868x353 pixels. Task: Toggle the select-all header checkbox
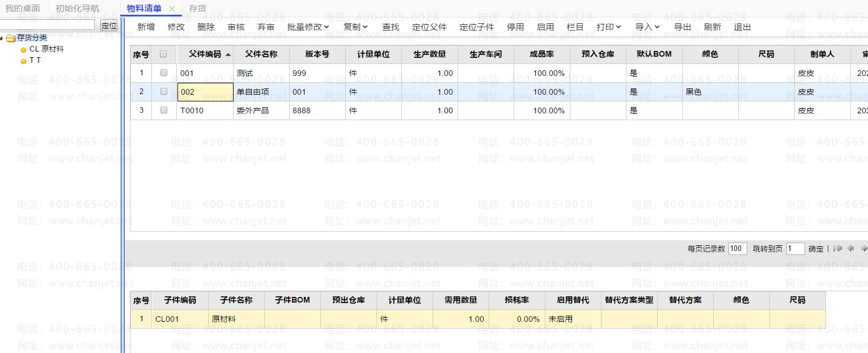coord(164,54)
